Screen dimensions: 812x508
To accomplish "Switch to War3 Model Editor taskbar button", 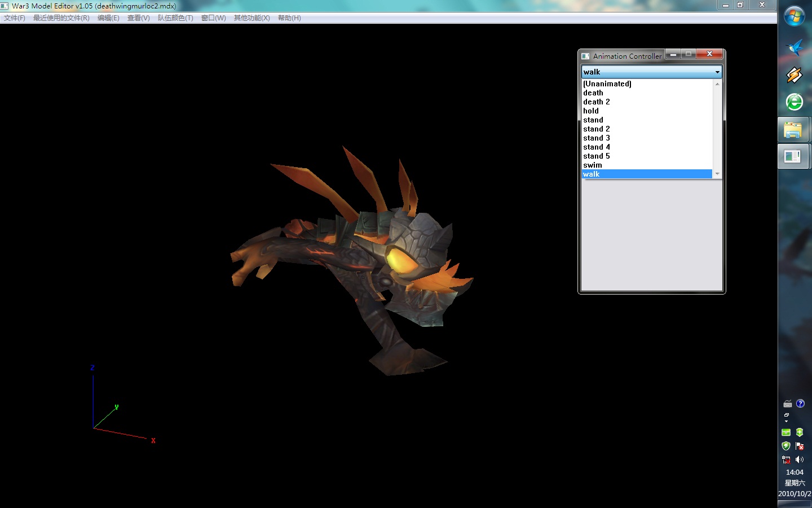I will tap(793, 156).
